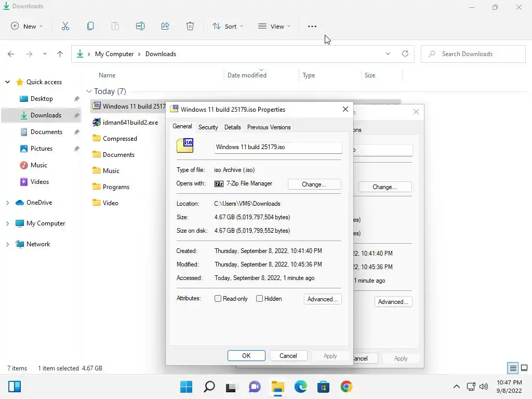Sort by Date modified column header

coord(247,75)
